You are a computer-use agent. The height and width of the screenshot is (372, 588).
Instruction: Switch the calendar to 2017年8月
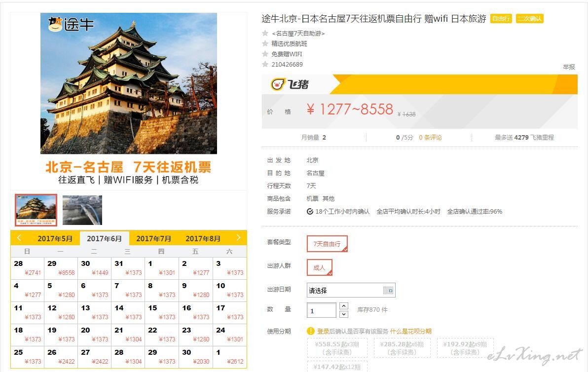(203, 238)
